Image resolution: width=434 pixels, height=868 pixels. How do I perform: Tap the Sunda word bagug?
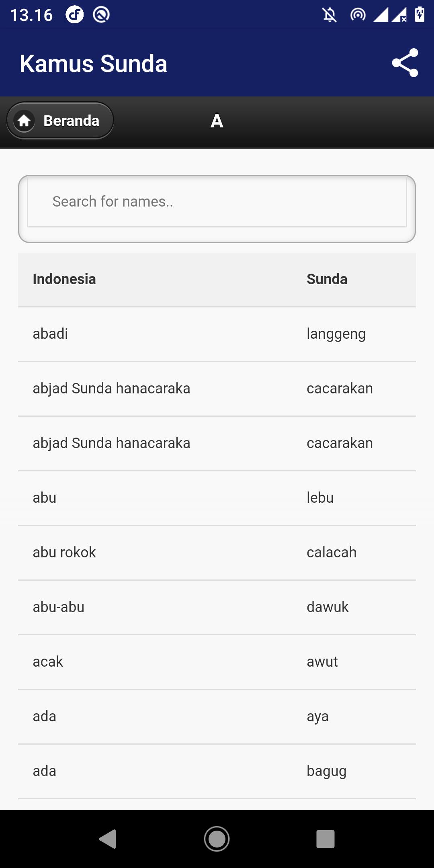(326, 772)
